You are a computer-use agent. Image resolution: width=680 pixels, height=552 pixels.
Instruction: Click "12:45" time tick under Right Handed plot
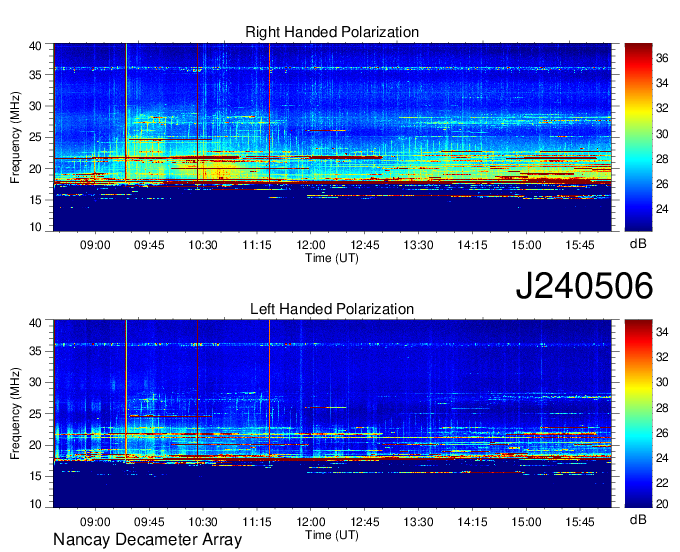365,245
